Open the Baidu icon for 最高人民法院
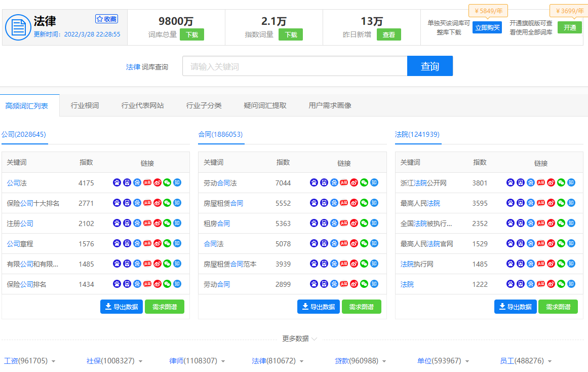The width and height of the screenshot is (588, 372). (510, 203)
